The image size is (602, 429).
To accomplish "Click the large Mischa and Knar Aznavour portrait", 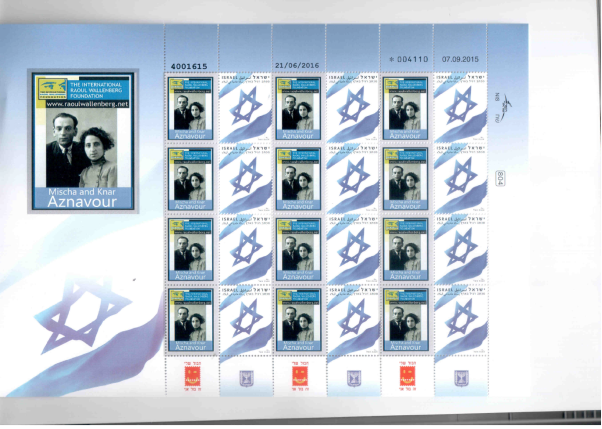I will pos(81,148).
